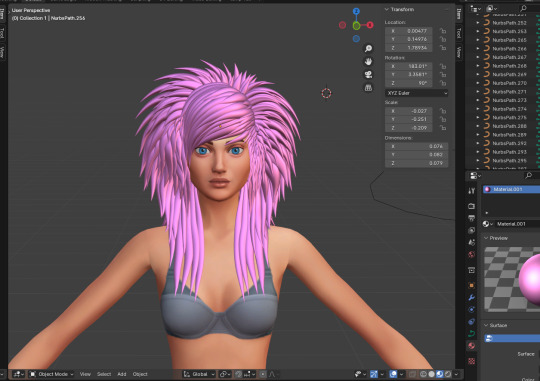Select NurbsPath.289 in the outliner
Image resolution: width=540 pixels, height=381 pixels.
(509, 135)
